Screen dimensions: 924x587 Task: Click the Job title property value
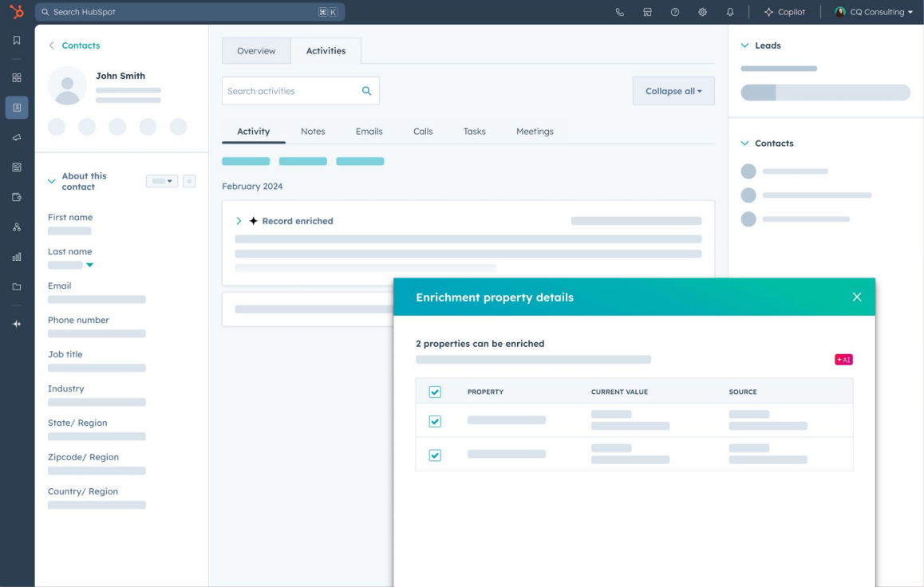click(x=97, y=368)
